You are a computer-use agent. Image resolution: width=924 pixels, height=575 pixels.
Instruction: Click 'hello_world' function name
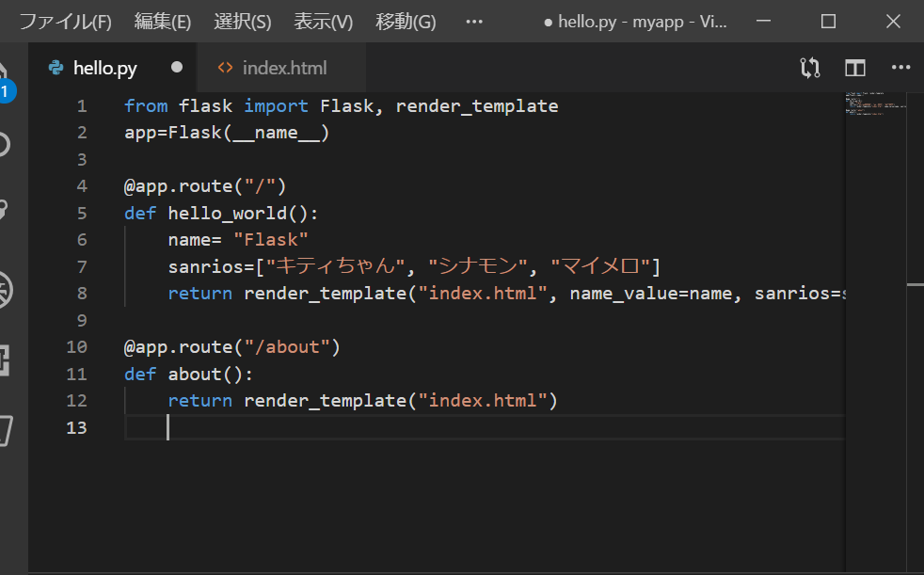click(x=228, y=214)
